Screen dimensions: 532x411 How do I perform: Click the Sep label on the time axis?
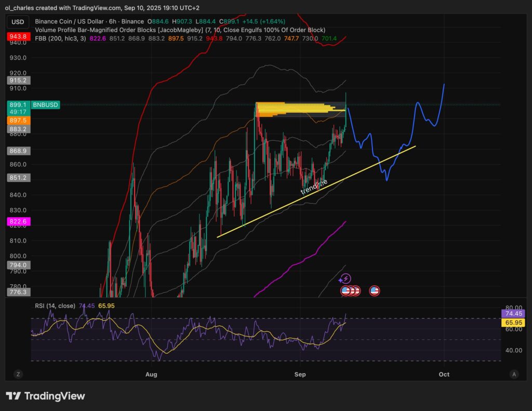coord(300,374)
